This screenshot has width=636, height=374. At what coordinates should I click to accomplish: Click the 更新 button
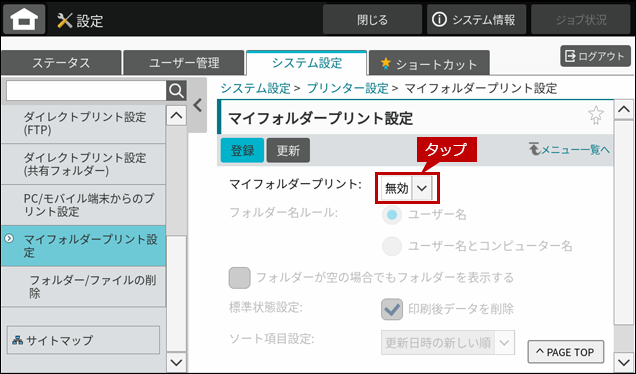tap(288, 150)
